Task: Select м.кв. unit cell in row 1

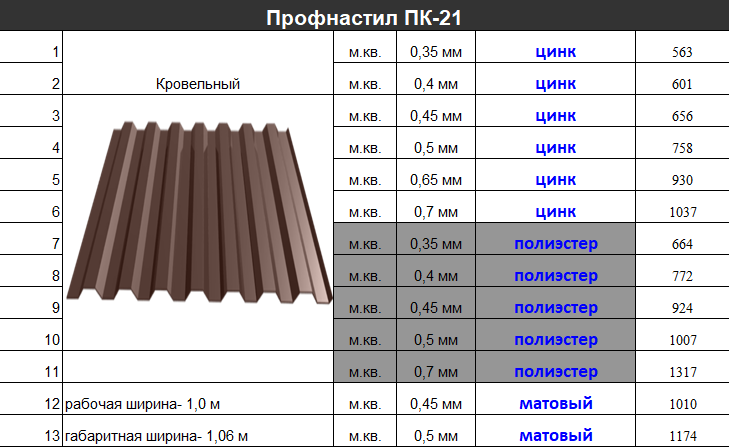Action: pyautogui.click(x=365, y=47)
